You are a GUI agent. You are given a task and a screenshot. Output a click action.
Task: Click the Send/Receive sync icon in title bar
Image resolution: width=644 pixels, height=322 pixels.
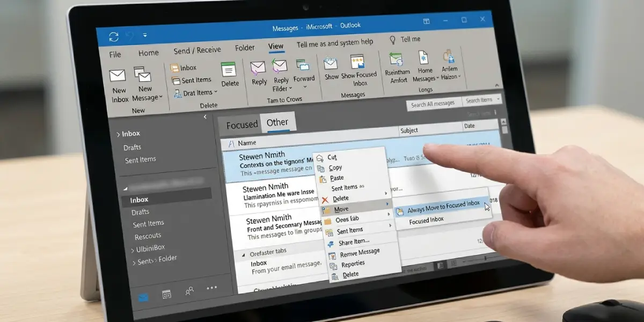point(114,36)
